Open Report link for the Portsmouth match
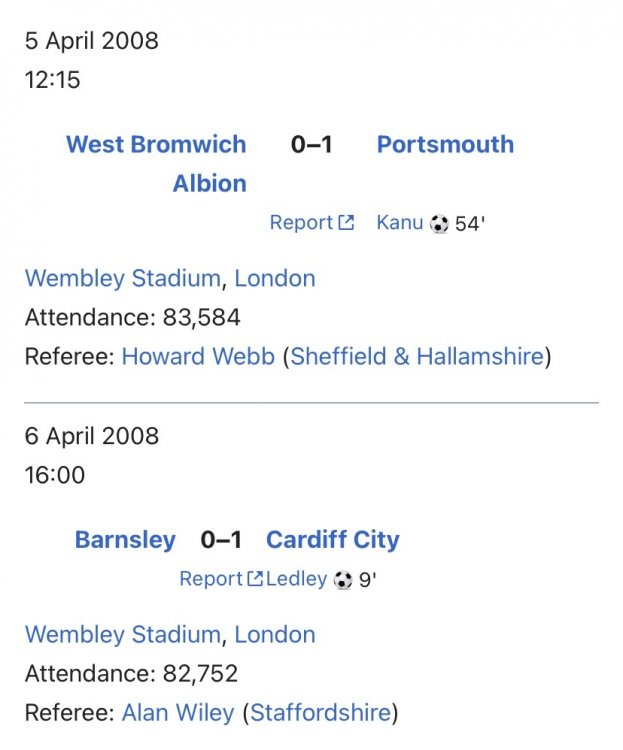 (x=301, y=223)
